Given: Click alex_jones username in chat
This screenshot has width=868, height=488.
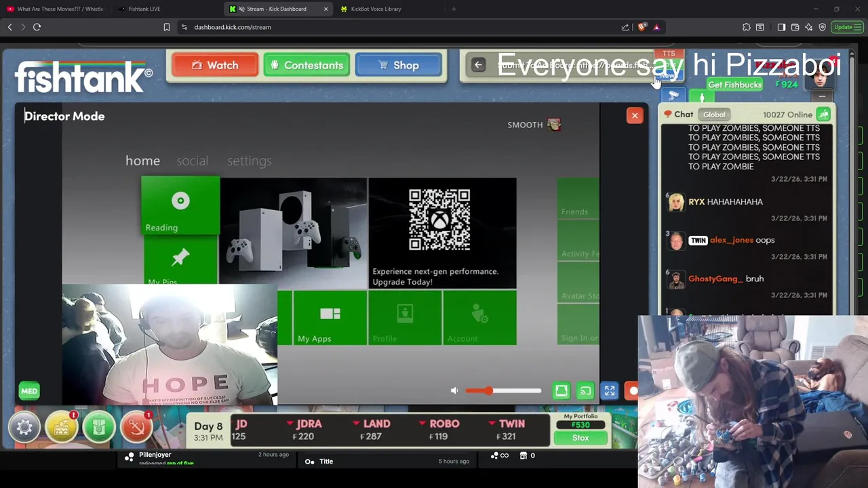Looking at the screenshot, I should point(731,240).
